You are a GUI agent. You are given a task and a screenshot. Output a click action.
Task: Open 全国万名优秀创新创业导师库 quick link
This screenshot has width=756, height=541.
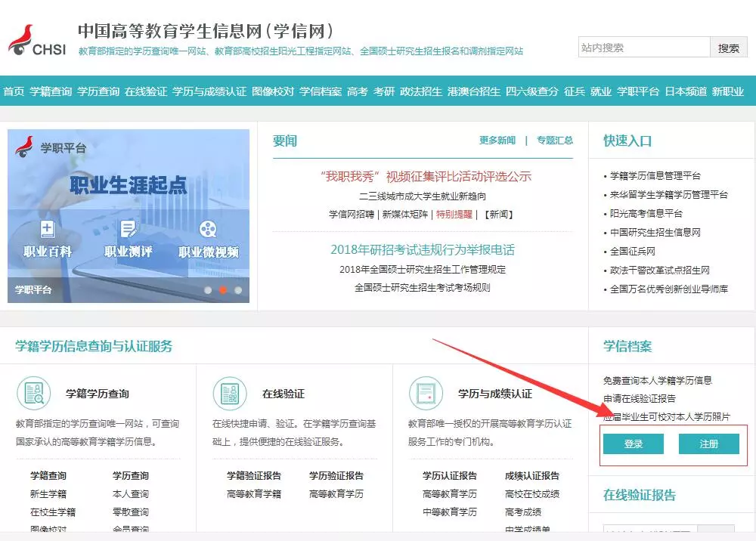pos(669,289)
